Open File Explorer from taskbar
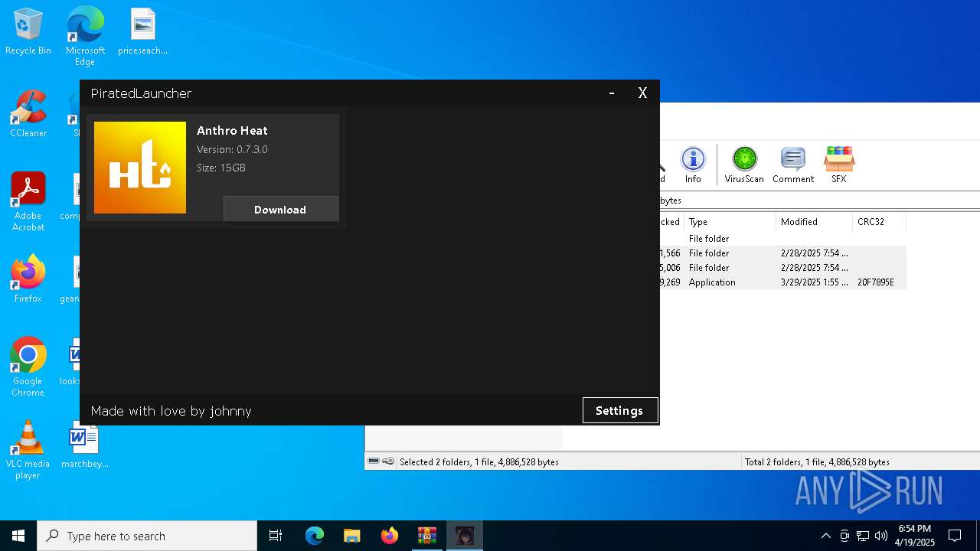The image size is (980, 551). tap(352, 536)
